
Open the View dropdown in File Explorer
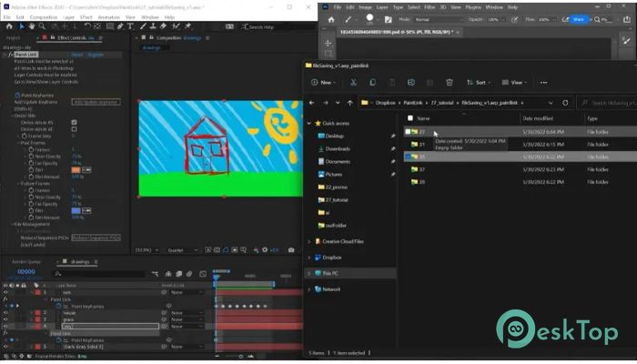(x=515, y=83)
